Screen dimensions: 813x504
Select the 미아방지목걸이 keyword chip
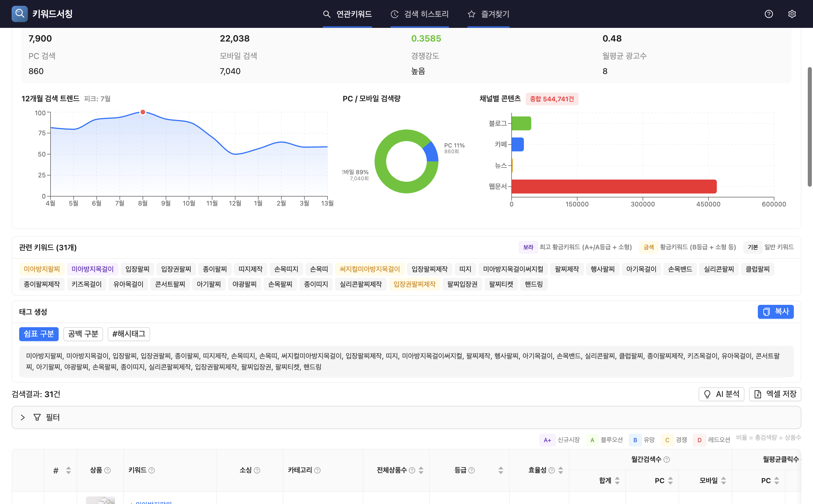pos(92,269)
